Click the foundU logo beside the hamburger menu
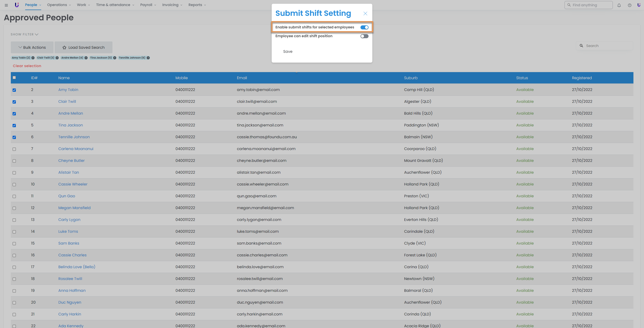 (17, 5)
